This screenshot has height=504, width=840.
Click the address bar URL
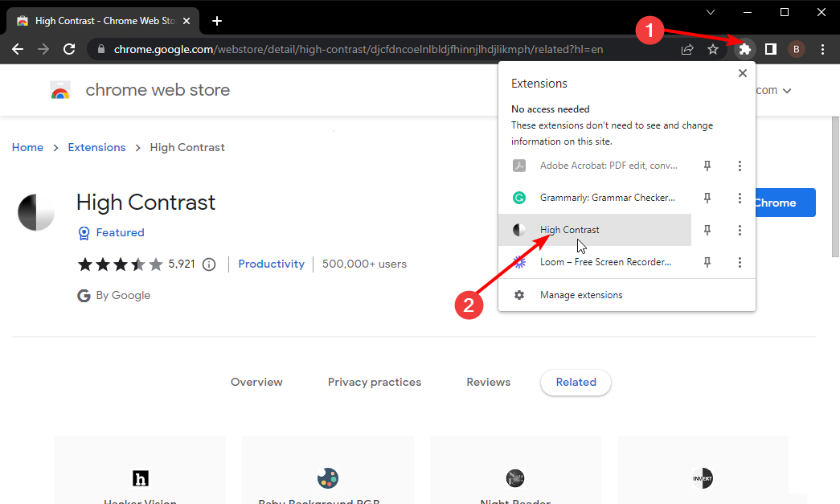pyautogui.click(x=359, y=49)
